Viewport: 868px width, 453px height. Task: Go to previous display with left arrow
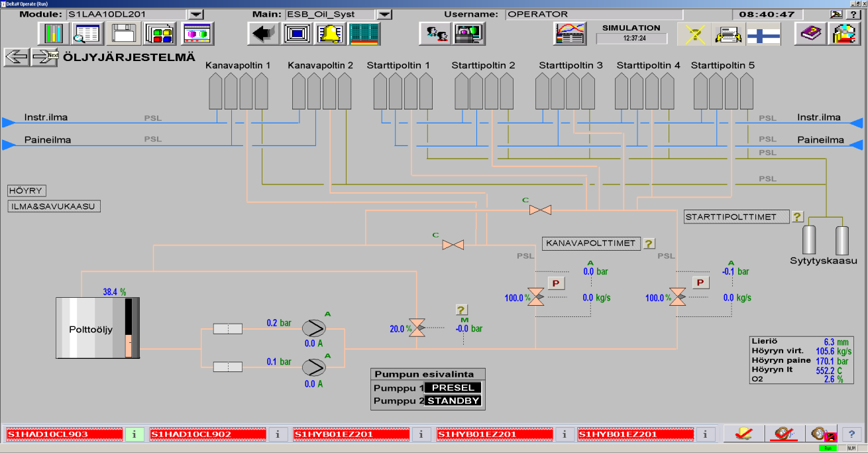click(x=17, y=57)
